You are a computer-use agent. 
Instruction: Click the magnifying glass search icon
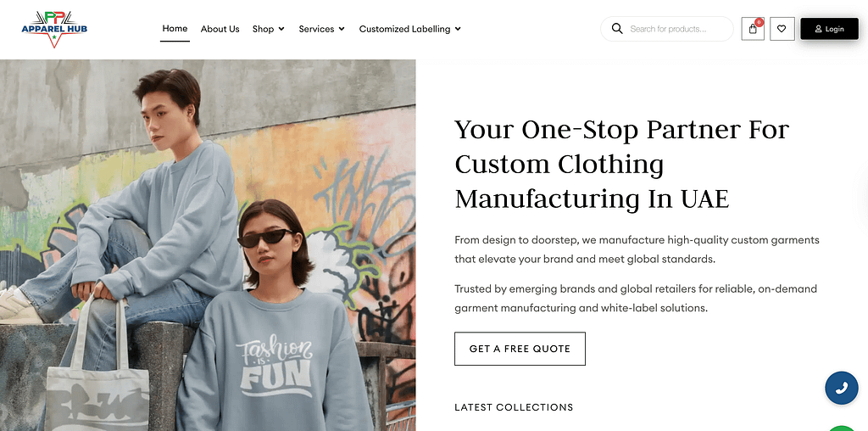click(617, 29)
